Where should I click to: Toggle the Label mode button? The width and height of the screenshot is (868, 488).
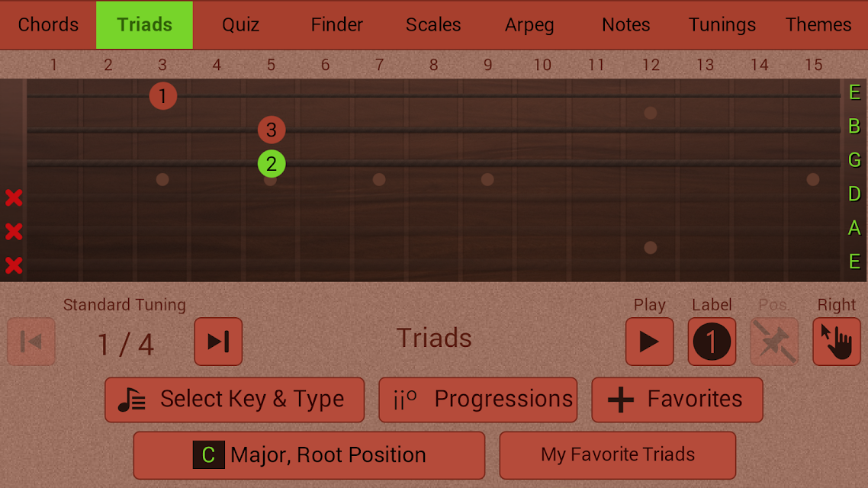(712, 342)
